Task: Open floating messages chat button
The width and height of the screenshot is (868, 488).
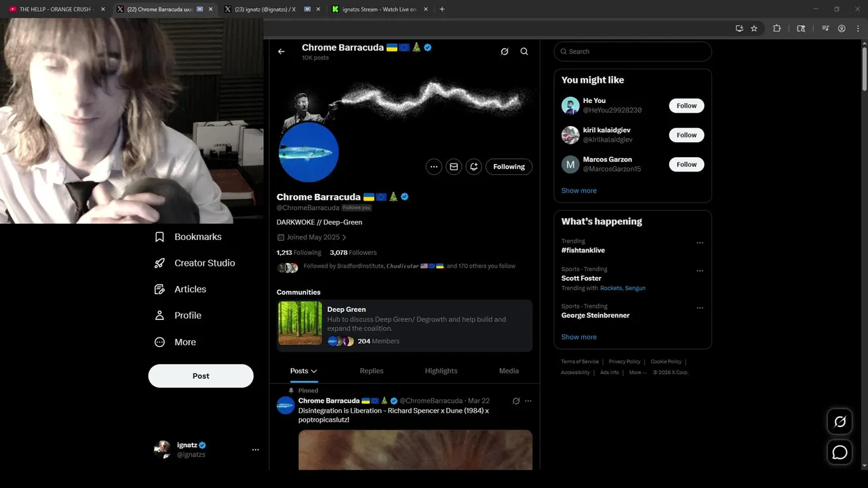Action: click(x=840, y=452)
